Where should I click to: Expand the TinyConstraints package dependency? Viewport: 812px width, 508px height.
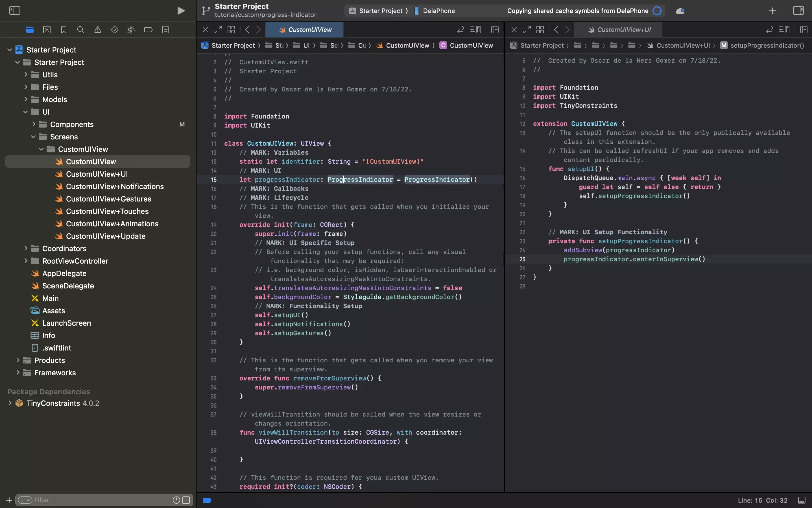click(x=10, y=403)
